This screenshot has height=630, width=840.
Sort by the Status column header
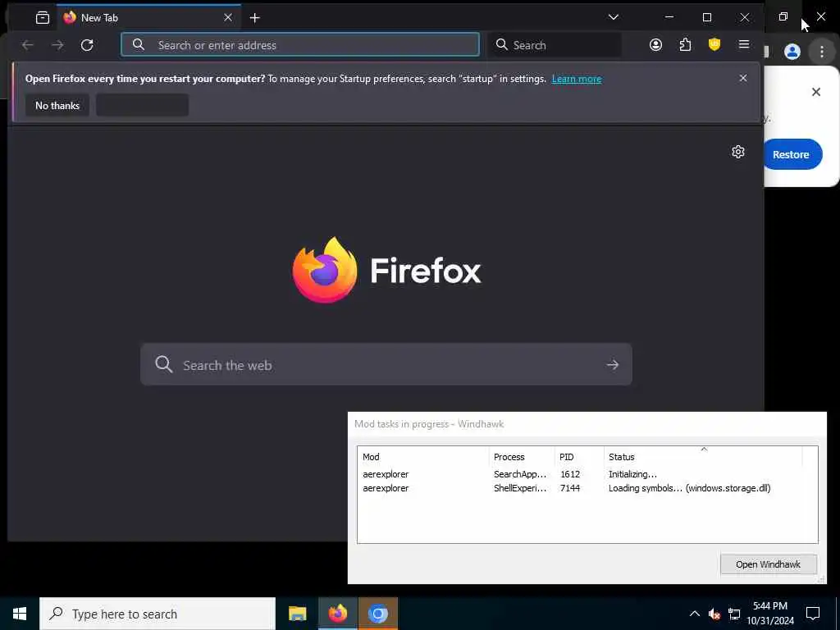point(703,457)
